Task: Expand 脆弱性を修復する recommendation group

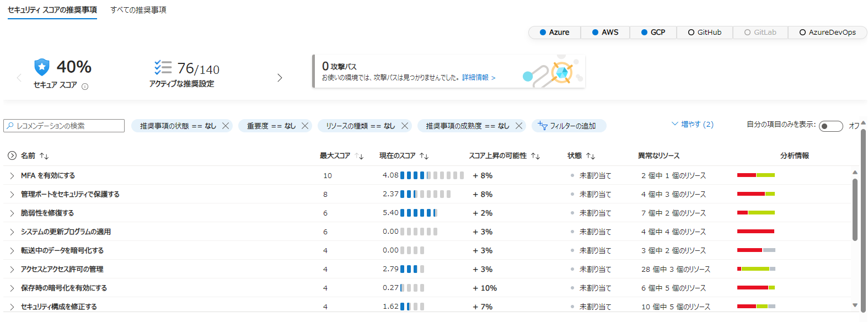Action: coord(12,213)
